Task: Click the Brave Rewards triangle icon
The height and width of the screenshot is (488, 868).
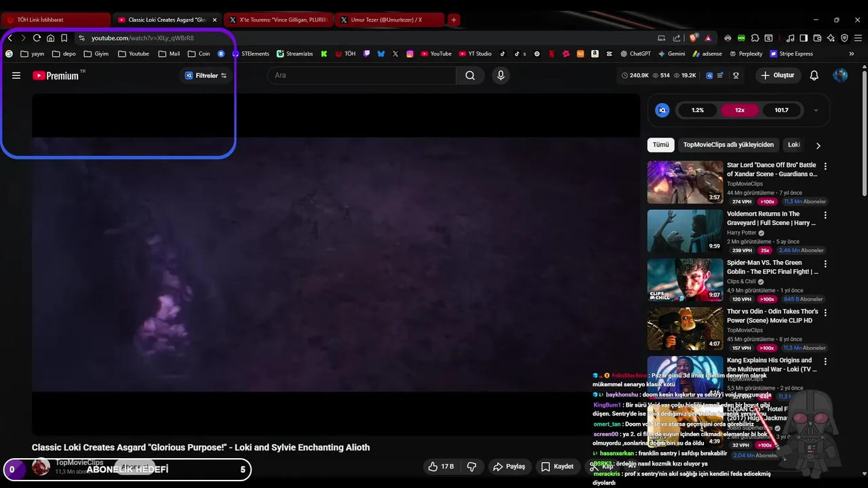Action: 708,38
